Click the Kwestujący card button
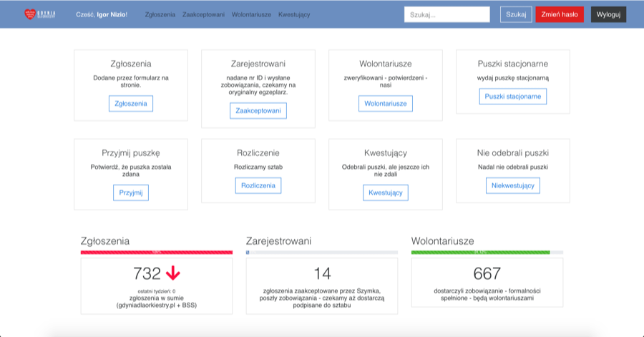644x337 pixels. click(385, 192)
